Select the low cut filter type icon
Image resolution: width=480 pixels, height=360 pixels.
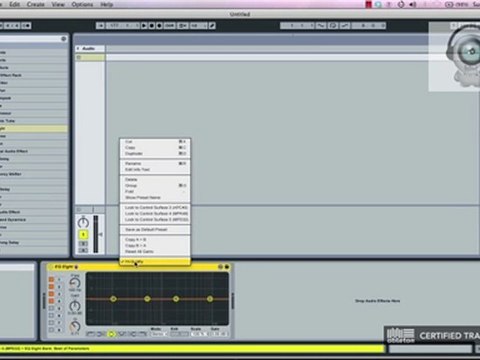(90, 334)
